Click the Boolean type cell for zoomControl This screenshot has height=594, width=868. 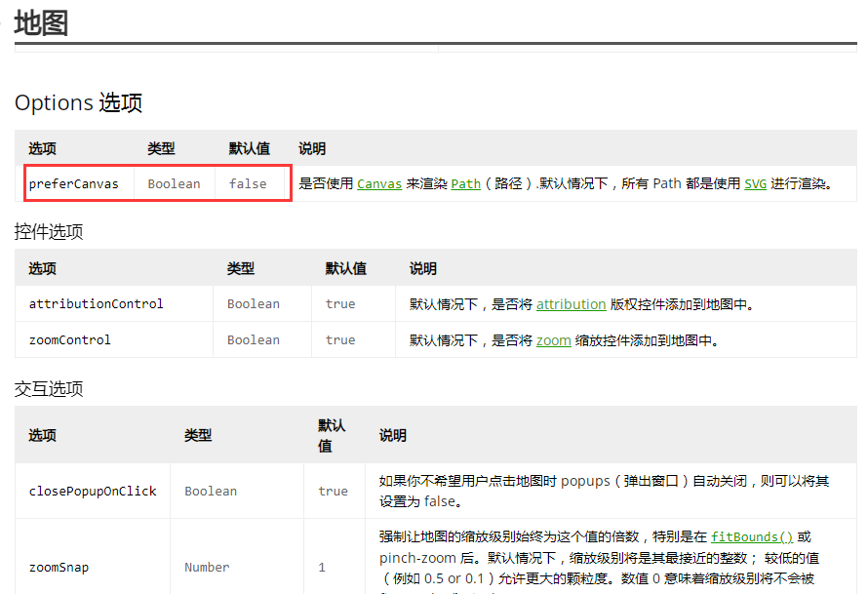[x=253, y=339]
